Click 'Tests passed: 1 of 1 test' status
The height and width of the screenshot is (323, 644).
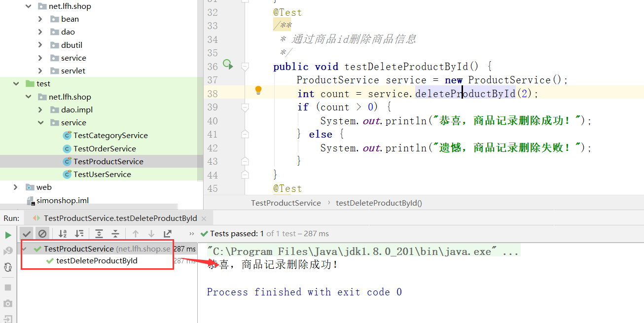(x=269, y=233)
